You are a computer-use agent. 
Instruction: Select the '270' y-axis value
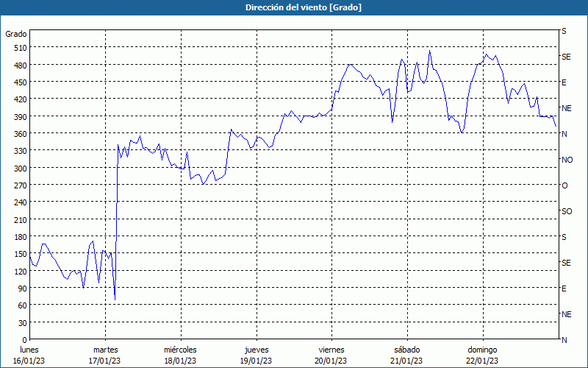(21, 185)
